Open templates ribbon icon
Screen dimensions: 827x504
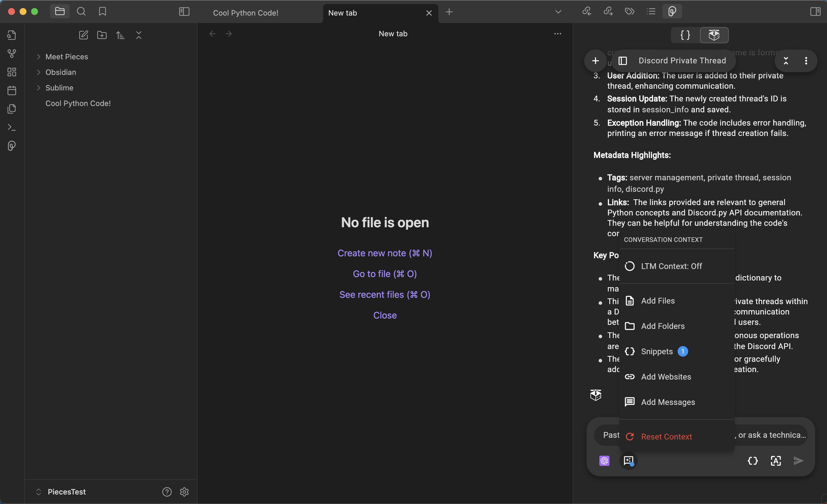click(x=12, y=109)
